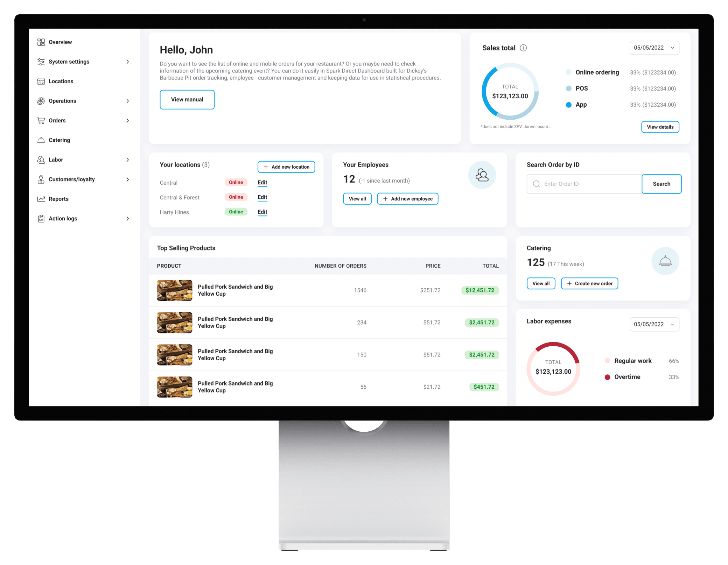Expand the Action logs submenu chevron

coord(128,219)
